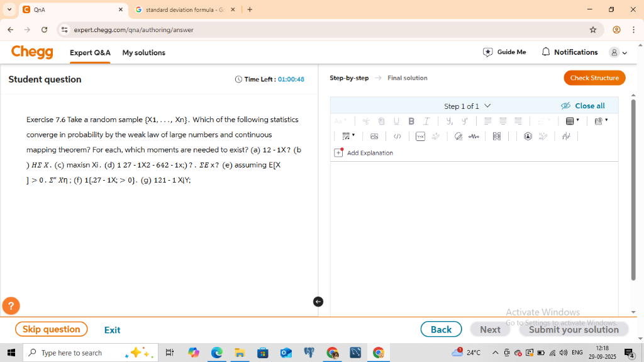The height and width of the screenshot is (362, 644).
Task: Open File Explorer from the taskbar
Action: point(240,353)
